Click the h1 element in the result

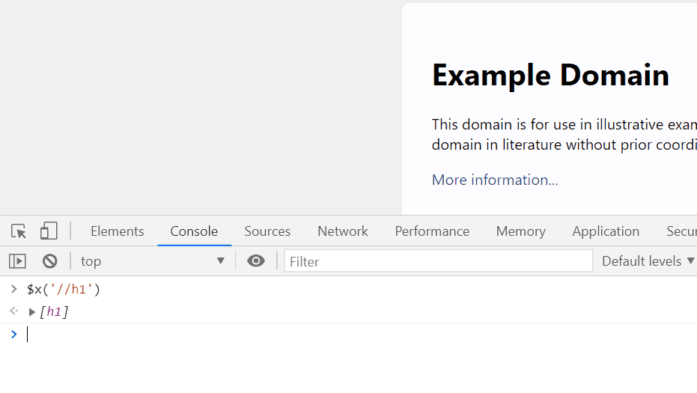tap(54, 312)
